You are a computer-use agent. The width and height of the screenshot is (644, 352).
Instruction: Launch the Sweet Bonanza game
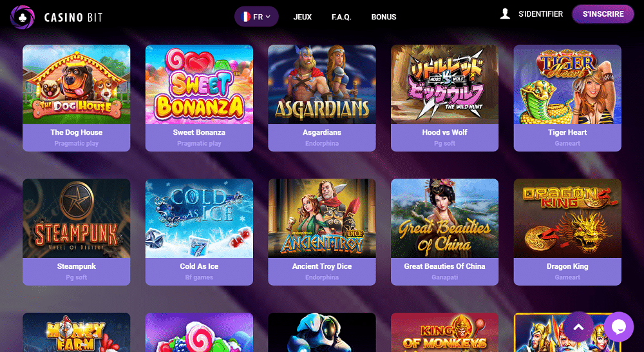click(199, 84)
